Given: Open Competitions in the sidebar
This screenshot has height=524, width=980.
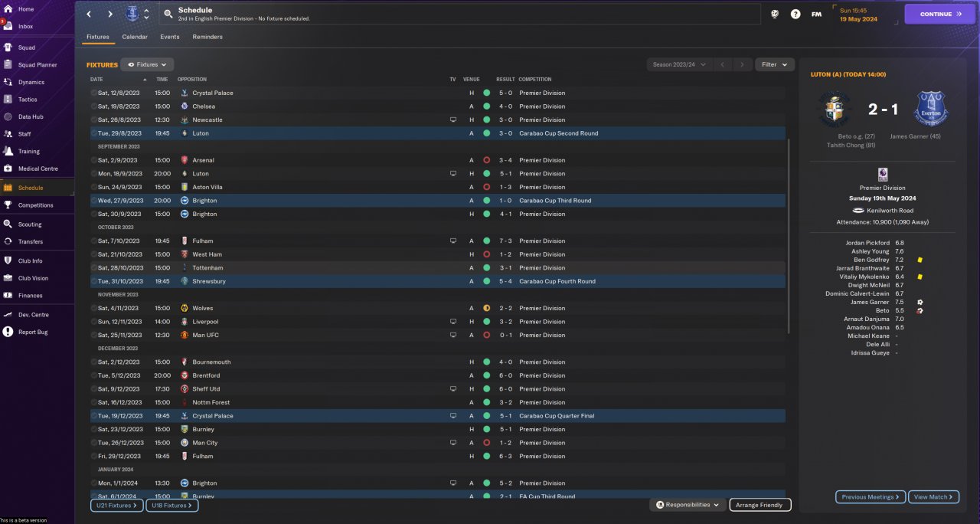Looking at the screenshot, I should tap(37, 205).
